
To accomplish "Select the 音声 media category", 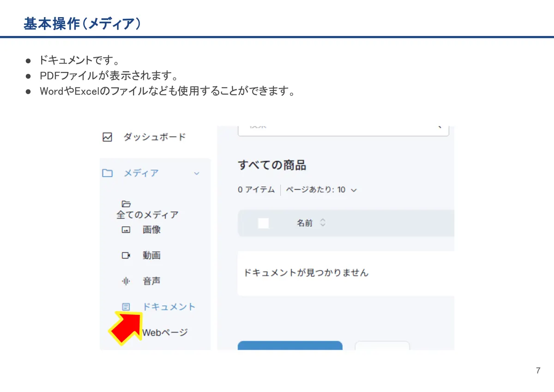I will coord(151,281).
